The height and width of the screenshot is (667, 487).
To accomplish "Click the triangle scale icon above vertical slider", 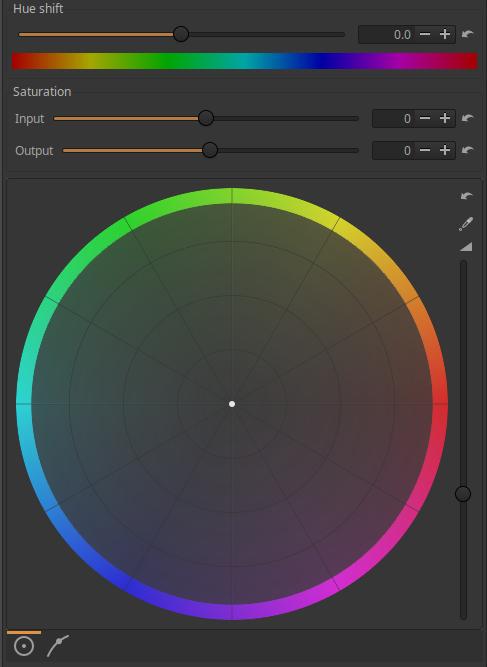I will point(466,247).
